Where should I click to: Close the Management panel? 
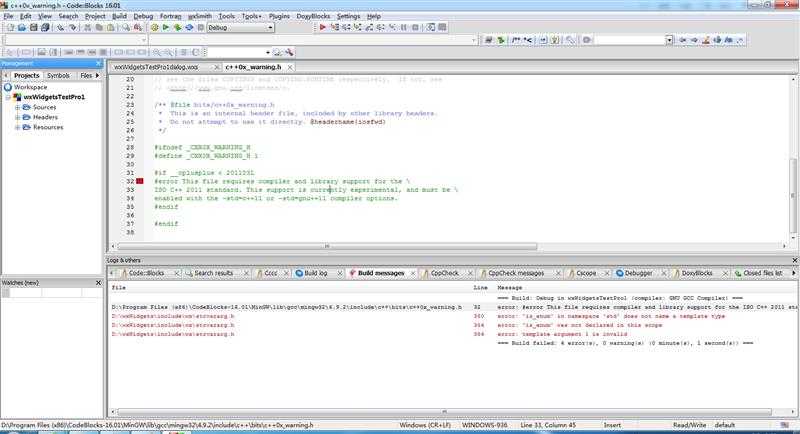coord(98,63)
